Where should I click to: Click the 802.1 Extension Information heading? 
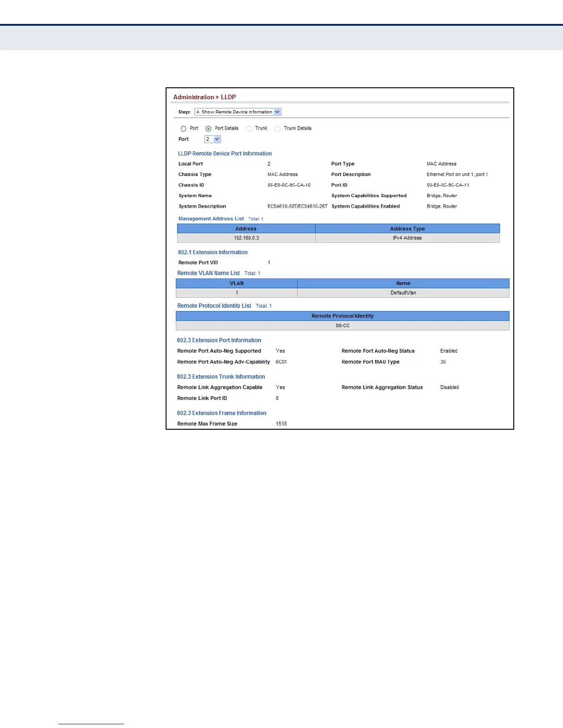pyautogui.click(x=213, y=252)
